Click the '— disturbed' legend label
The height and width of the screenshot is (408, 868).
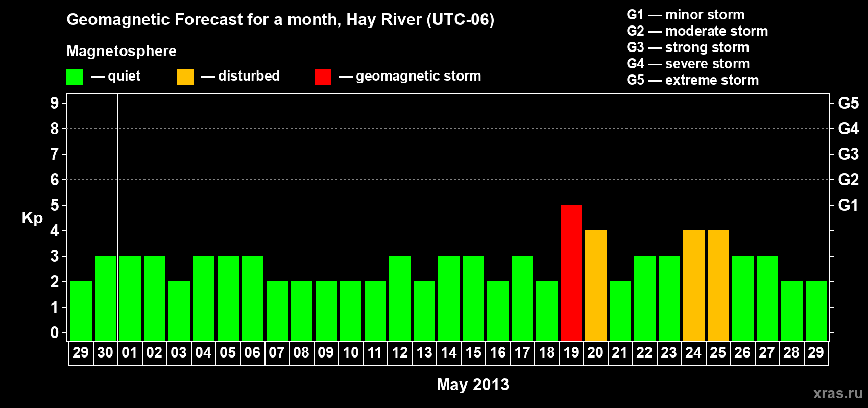coord(240,76)
